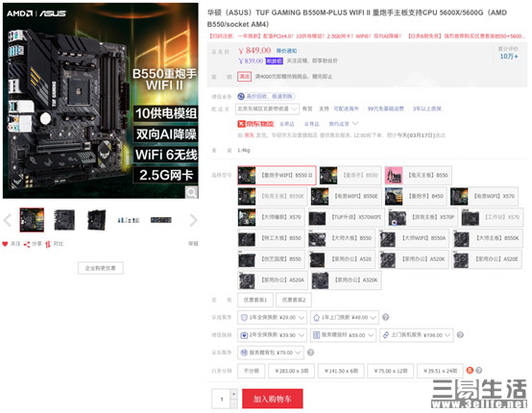Click the magnifier icon on product image

point(191,192)
